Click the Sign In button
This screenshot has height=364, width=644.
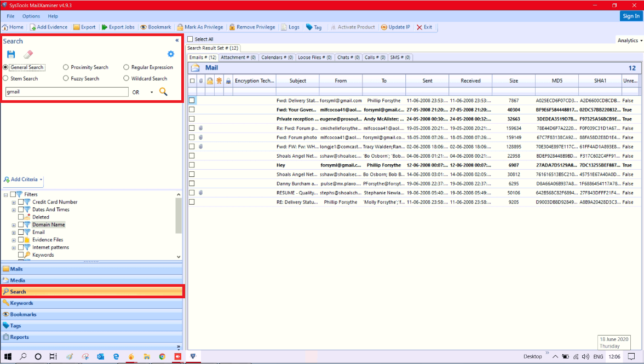pos(631,16)
